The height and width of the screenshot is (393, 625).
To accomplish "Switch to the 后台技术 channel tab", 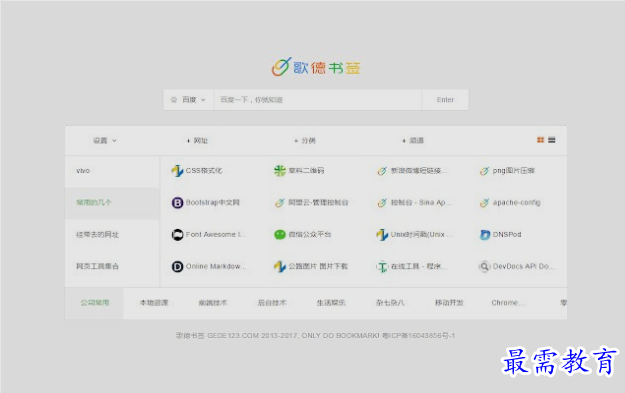I will pos(272,303).
